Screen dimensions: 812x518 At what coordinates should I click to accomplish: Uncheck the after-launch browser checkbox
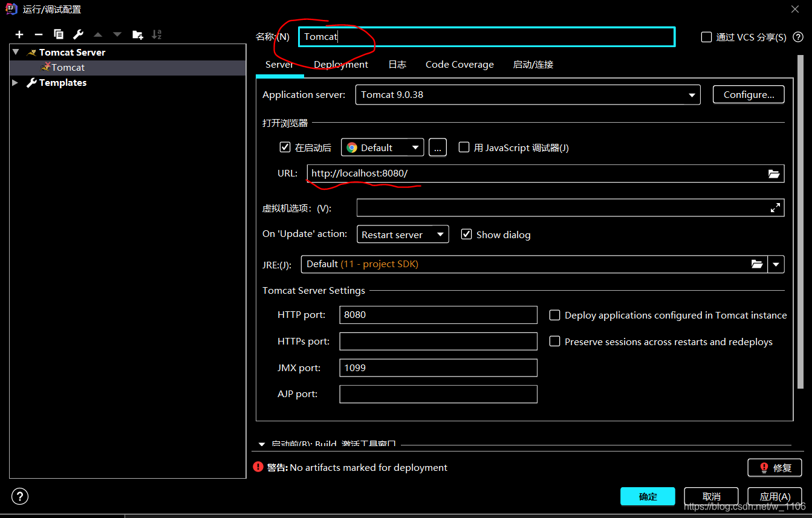click(x=285, y=147)
